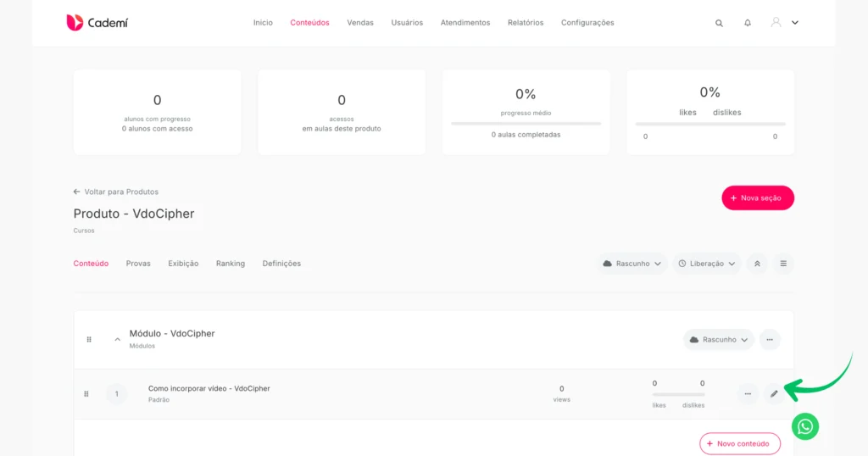Click the Cademí logo
868x456 pixels.
(x=97, y=23)
